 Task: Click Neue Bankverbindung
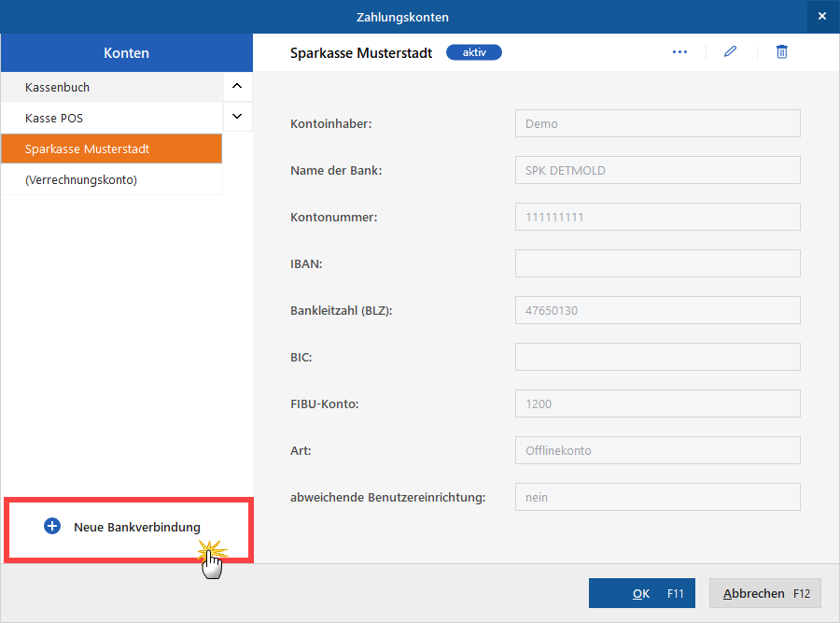pos(136,528)
